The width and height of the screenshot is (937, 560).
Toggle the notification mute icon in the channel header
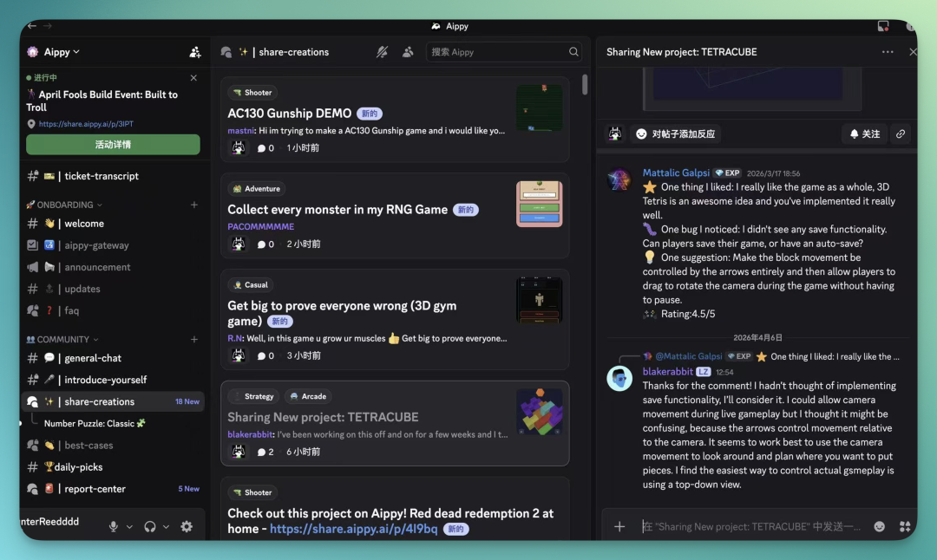coord(382,52)
